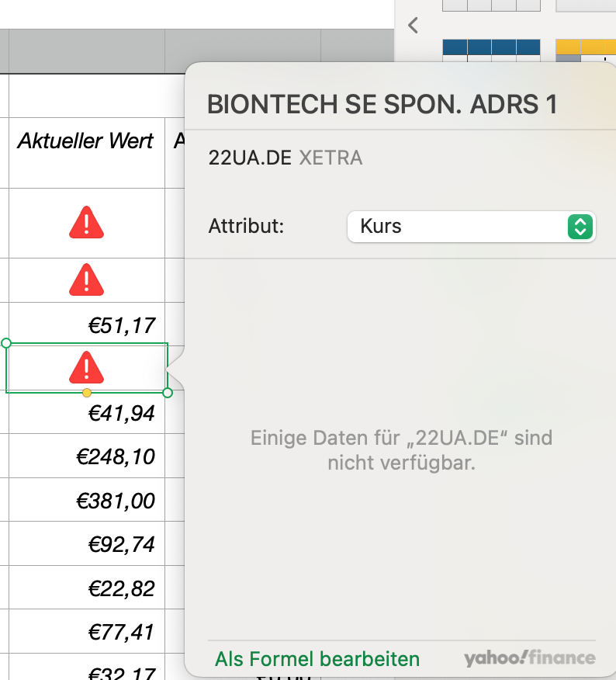Click the top-left selection handle of the selected cell
Image resolution: width=616 pixels, height=680 pixels.
click(6, 342)
